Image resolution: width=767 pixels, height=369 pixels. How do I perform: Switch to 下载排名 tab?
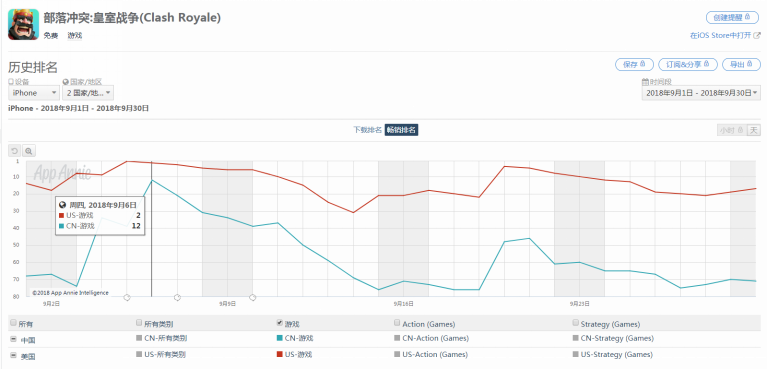pos(367,130)
